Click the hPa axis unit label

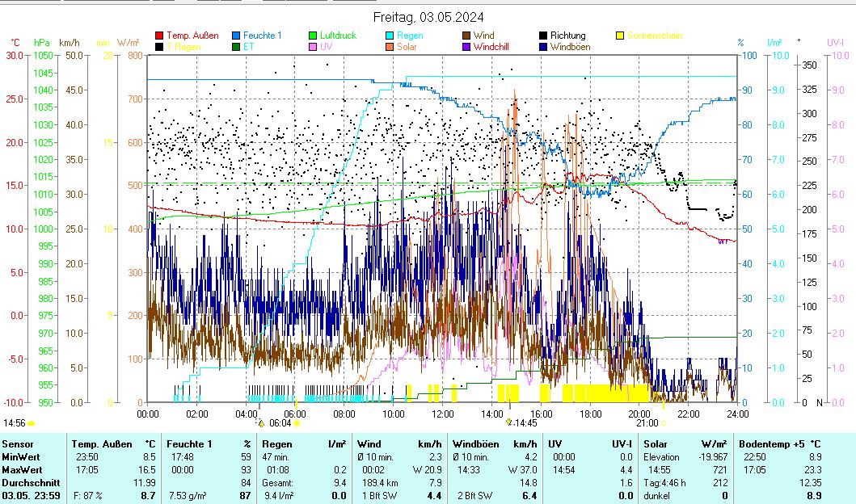point(41,42)
